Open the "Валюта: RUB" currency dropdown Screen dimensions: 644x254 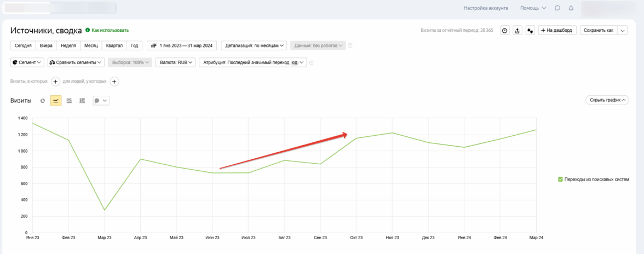[x=175, y=62]
